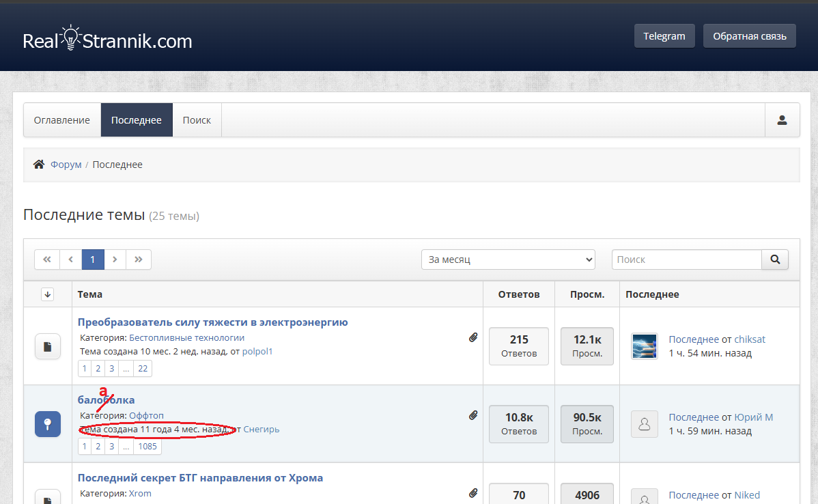Go to page 1085 of the балаболка topic
Image resolution: width=818 pixels, height=504 pixels.
pos(147,446)
